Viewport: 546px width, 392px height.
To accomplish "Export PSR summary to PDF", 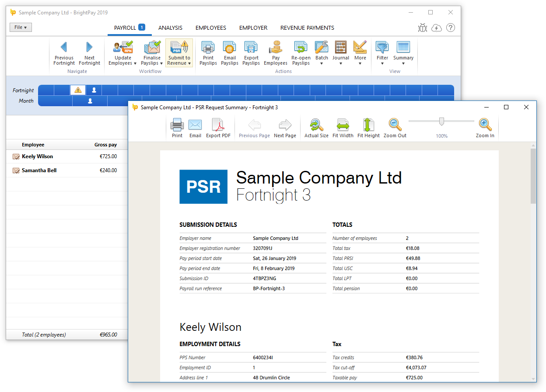I will 218,128.
